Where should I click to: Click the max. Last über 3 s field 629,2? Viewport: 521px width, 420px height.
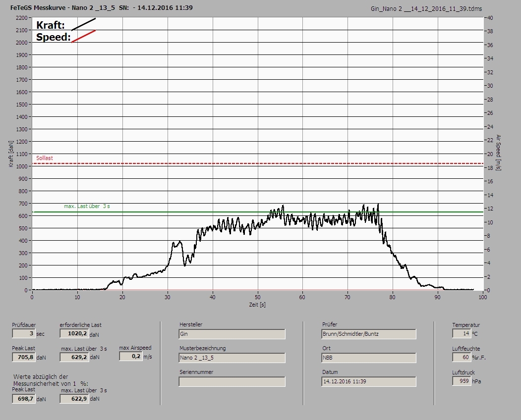point(74,357)
